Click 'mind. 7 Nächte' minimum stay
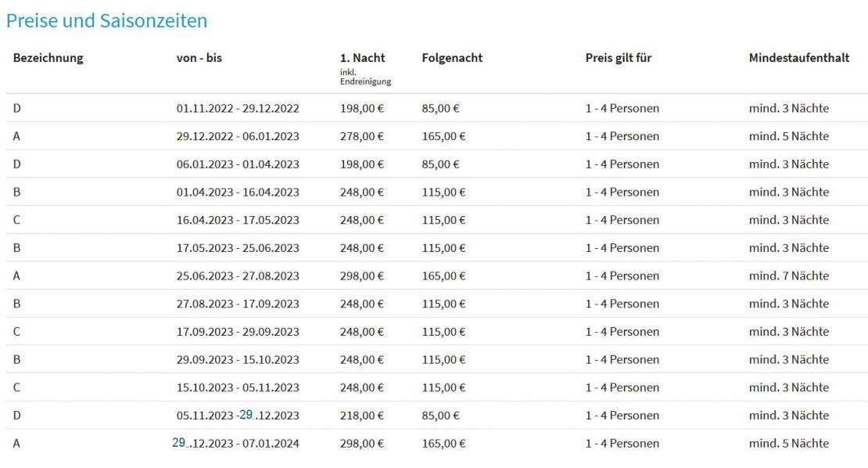The height and width of the screenshot is (468, 868). (x=789, y=275)
